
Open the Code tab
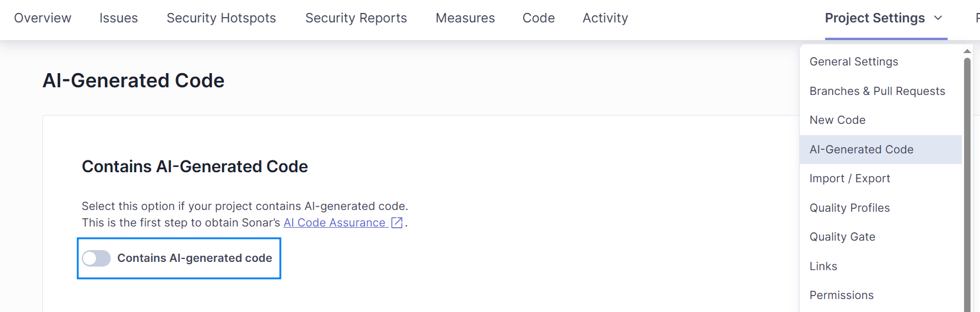pyautogui.click(x=538, y=18)
